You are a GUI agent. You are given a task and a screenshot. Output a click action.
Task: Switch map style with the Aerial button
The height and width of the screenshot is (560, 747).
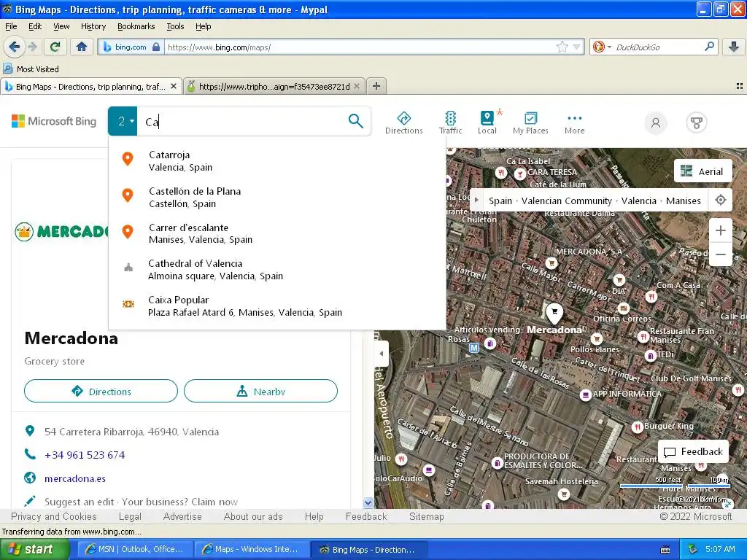click(x=703, y=171)
